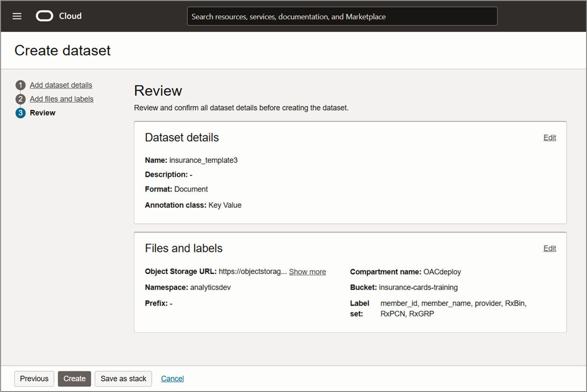Screen dimensions: 587x392
Task: Edit the Dataset details section
Action: point(549,137)
